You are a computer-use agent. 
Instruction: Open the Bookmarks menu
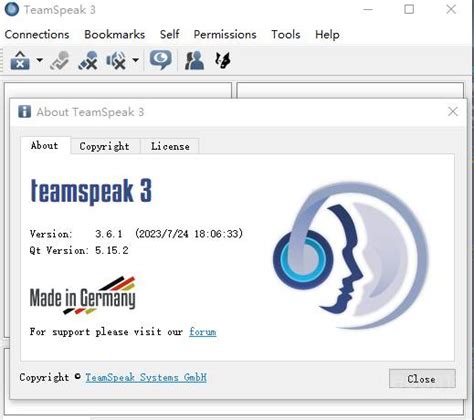[114, 34]
